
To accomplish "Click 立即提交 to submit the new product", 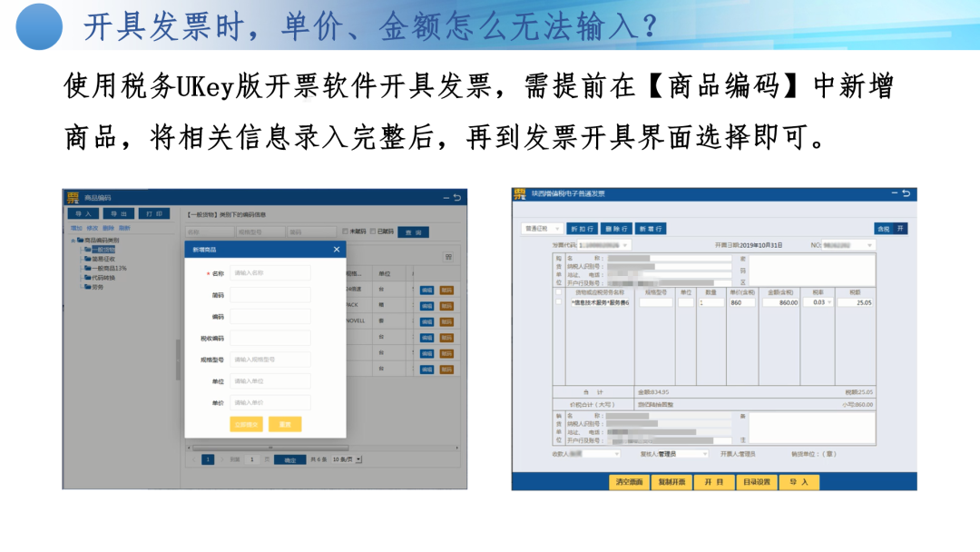I will [x=246, y=425].
